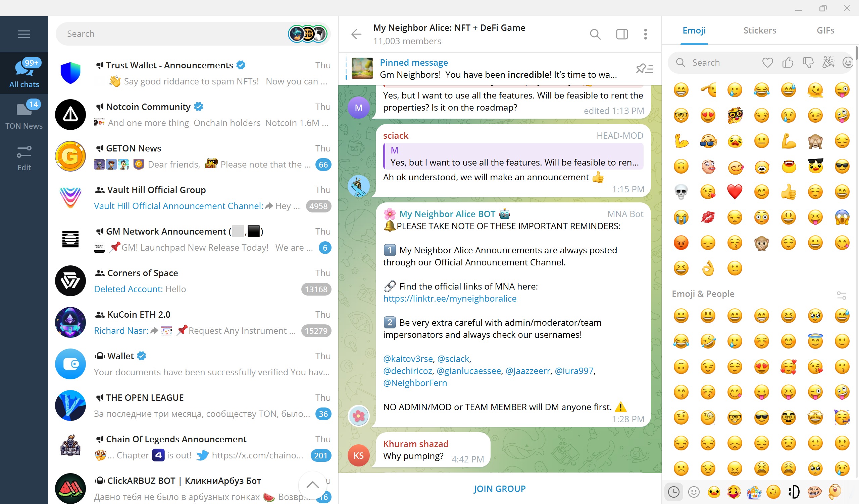Open Emoji & People section settings
859x504 pixels.
[x=841, y=295]
